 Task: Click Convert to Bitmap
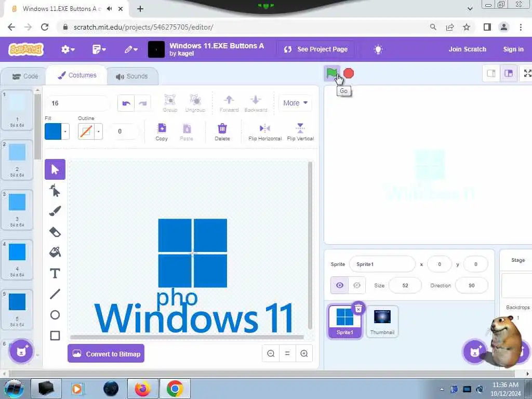pos(106,353)
